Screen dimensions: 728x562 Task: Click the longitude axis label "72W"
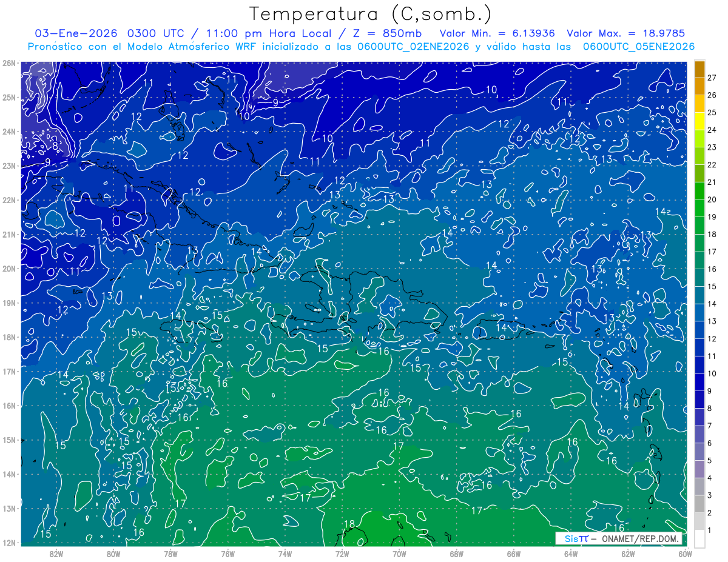(x=342, y=553)
